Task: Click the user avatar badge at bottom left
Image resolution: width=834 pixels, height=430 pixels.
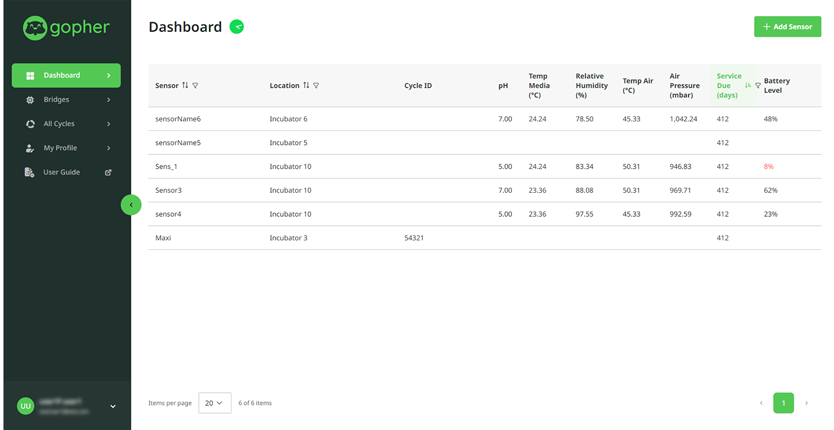Action: [25, 406]
